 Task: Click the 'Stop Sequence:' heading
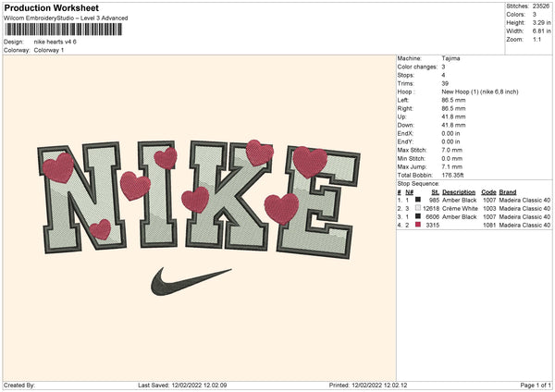coord(418,184)
